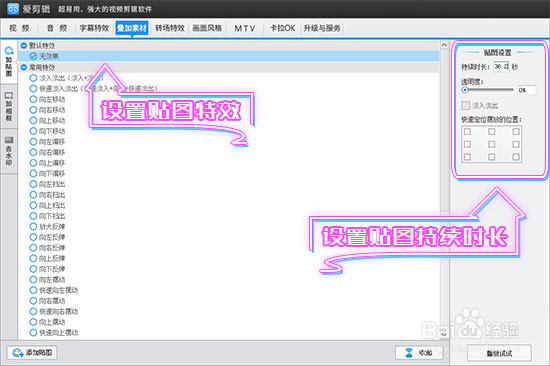Image resolution: width=550 pixels, height=366 pixels.
Task: Pick the 快速向左摆动 effect
Action: click(33, 290)
